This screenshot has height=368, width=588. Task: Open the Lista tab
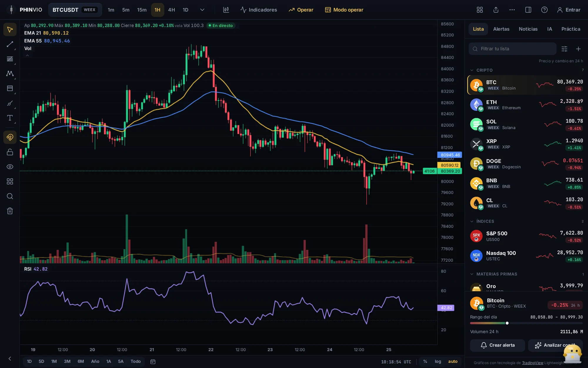478,29
